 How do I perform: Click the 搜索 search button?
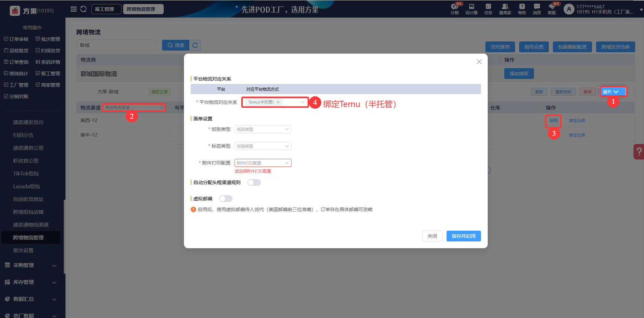(x=176, y=45)
